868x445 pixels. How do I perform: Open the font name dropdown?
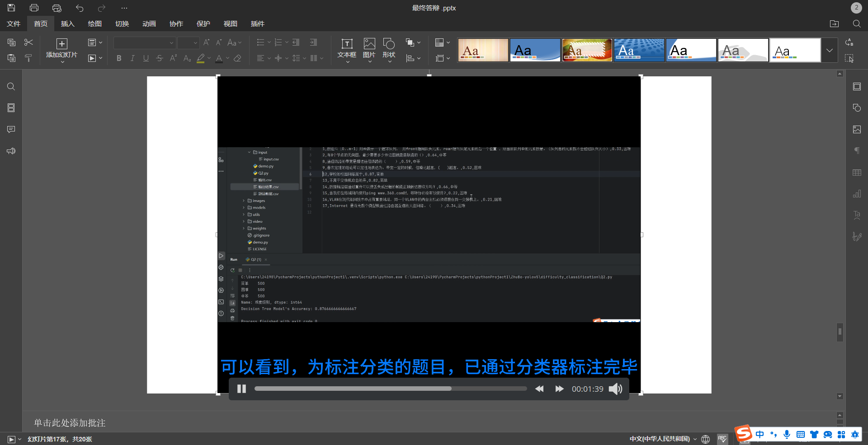pyautogui.click(x=171, y=43)
